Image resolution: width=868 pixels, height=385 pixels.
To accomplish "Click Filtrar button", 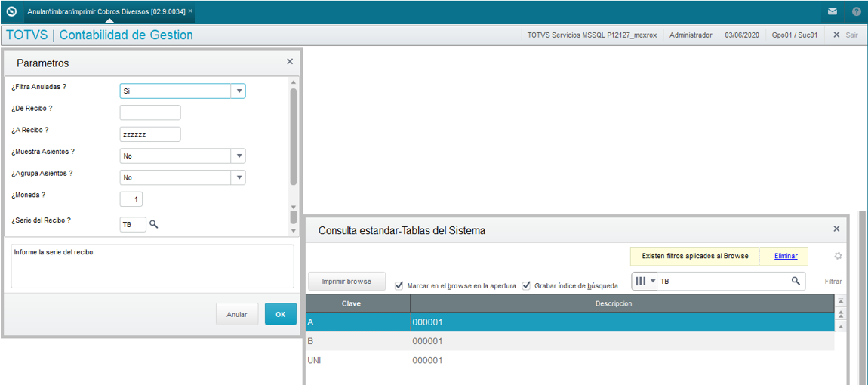I will pyautogui.click(x=833, y=282).
